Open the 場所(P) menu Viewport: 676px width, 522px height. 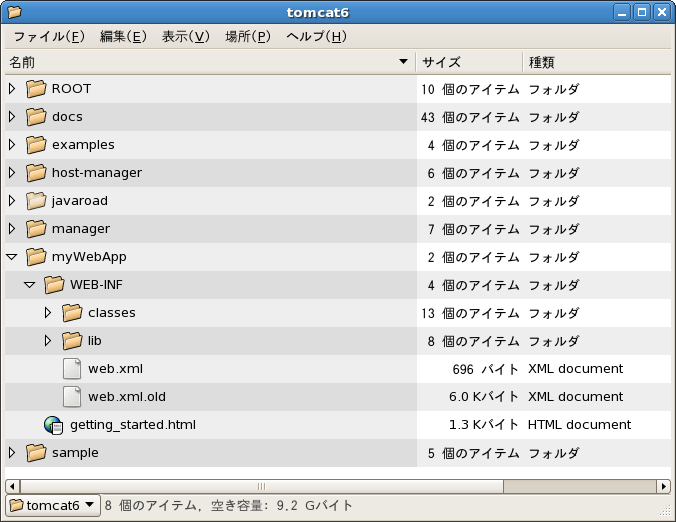pyautogui.click(x=248, y=37)
